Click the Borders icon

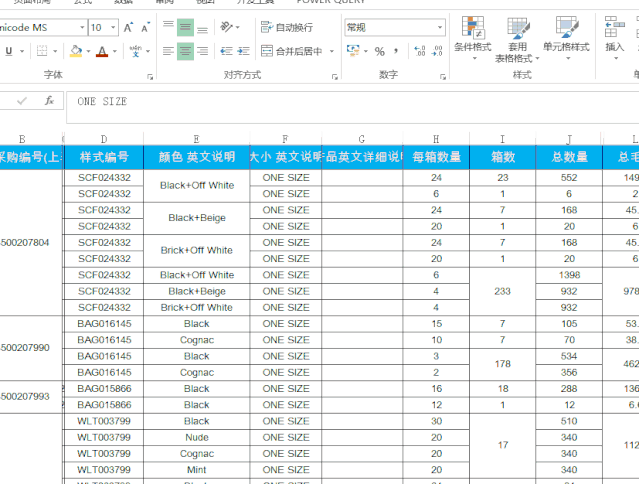(42, 51)
